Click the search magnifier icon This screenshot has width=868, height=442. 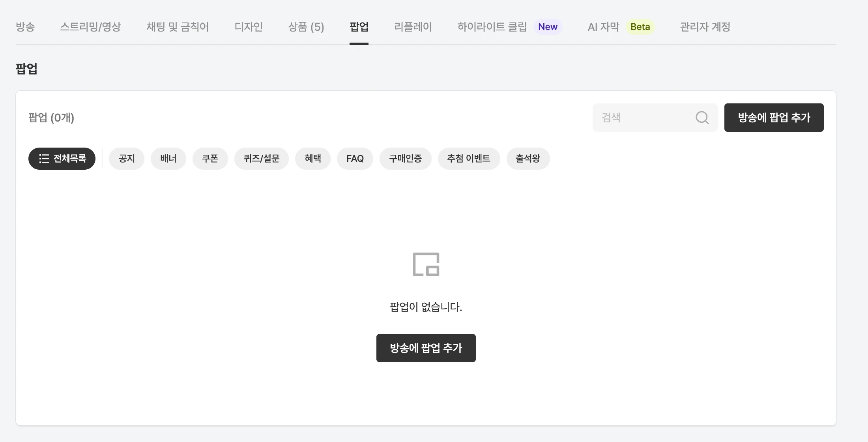point(702,118)
